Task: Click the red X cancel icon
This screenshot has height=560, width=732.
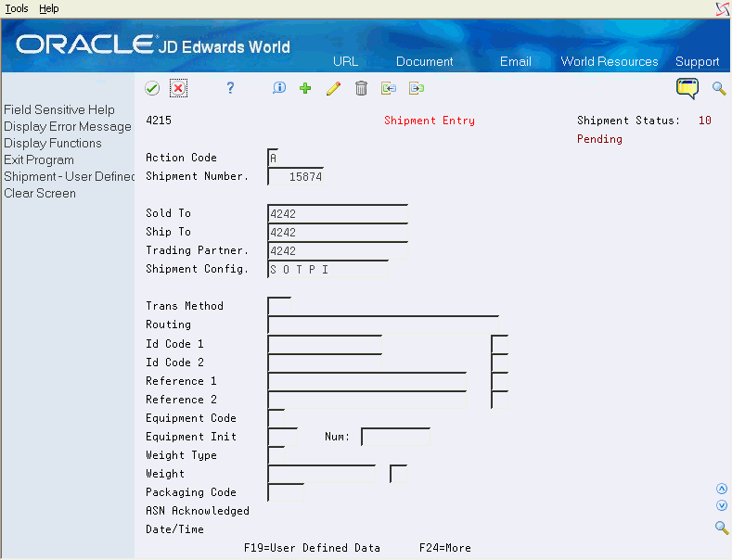Action: [178, 88]
